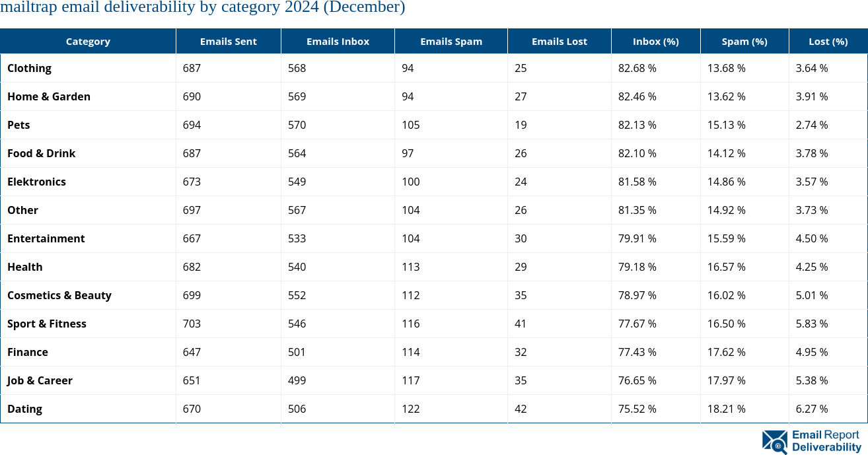Click Health emails spam value 113
This screenshot has height=455, width=868.
coord(411,267)
